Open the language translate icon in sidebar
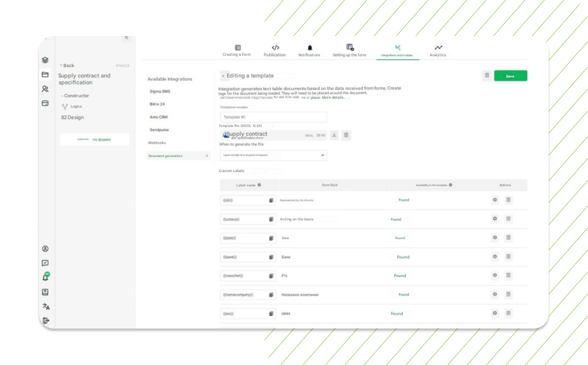The image size is (588, 365). coord(46,306)
